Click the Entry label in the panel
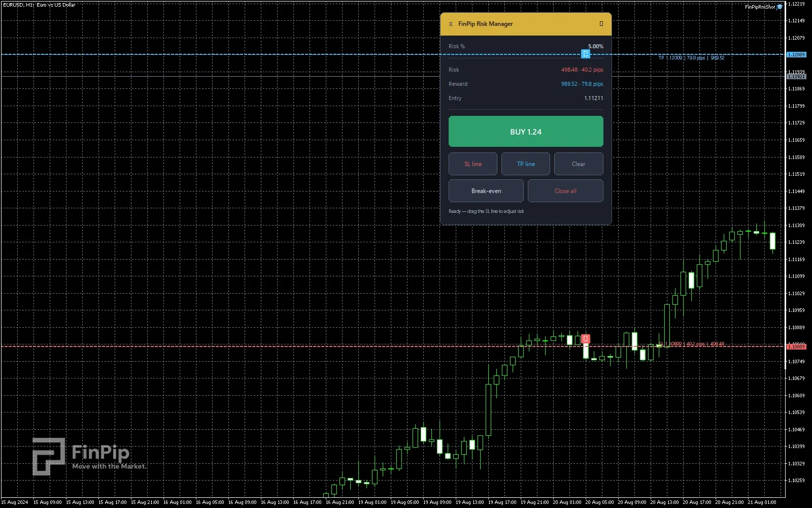This screenshot has width=812, height=508. click(x=455, y=98)
